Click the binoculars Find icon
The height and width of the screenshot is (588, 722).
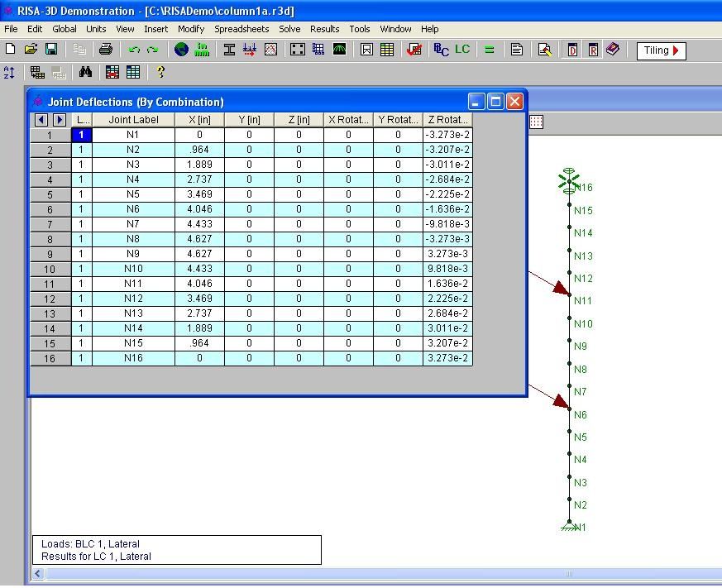point(85,73)
